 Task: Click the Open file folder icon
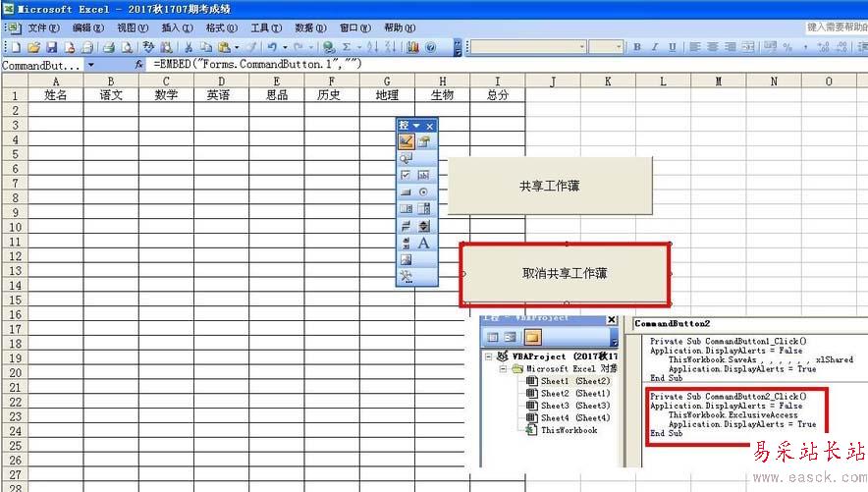point(33,47)
